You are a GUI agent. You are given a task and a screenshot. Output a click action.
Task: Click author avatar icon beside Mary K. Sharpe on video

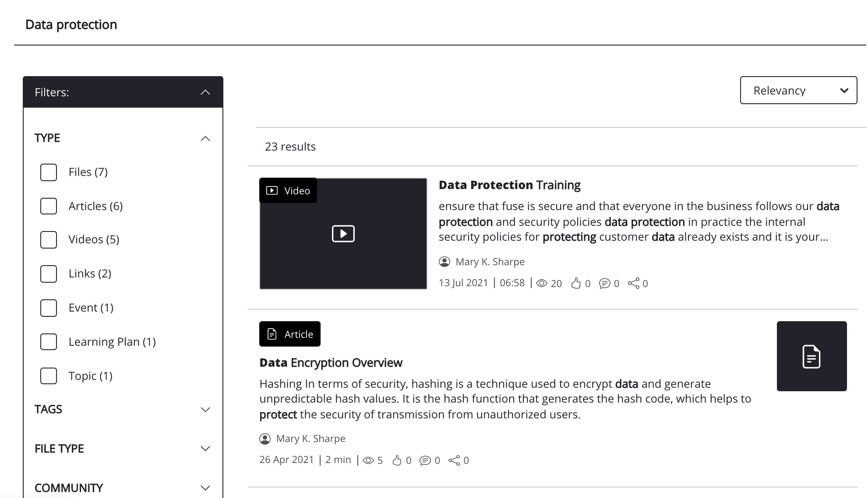coord(445,262)
